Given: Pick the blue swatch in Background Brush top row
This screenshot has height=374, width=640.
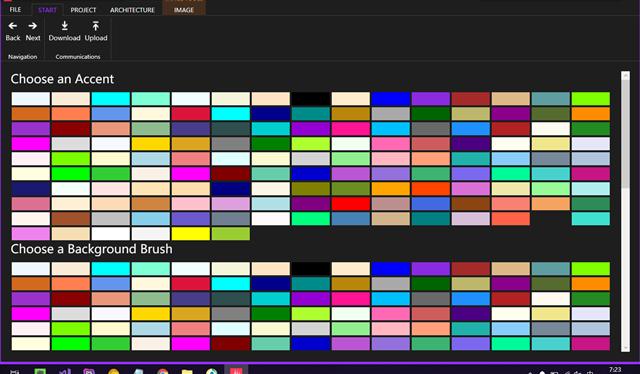Looking at the screenshot, I should click(391, 269).
